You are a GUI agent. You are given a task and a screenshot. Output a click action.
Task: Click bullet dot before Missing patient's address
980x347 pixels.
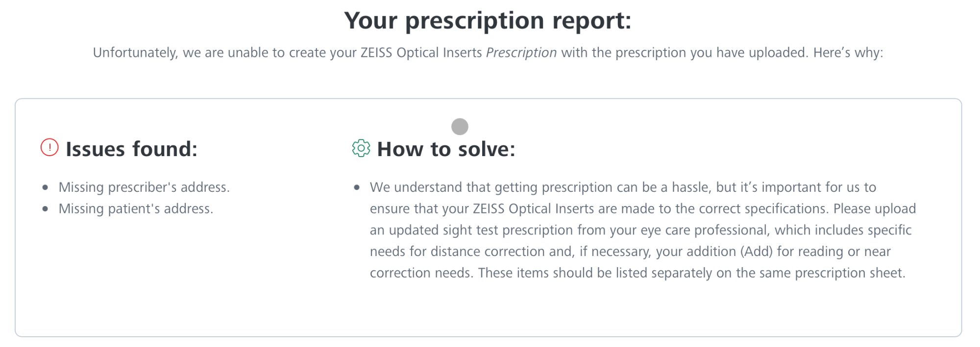pos(46,209)
